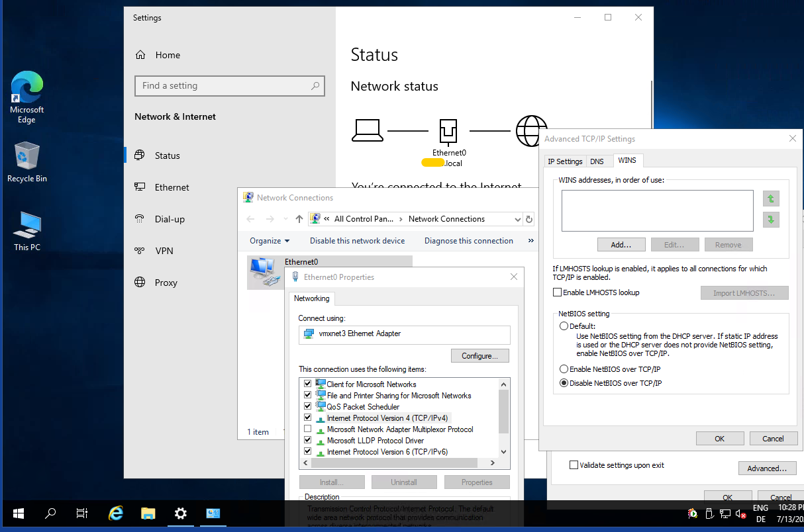804x532 pixels.
Task: Confirm Advanced TCP/IP Settings with OK
Action: (720, 438)
